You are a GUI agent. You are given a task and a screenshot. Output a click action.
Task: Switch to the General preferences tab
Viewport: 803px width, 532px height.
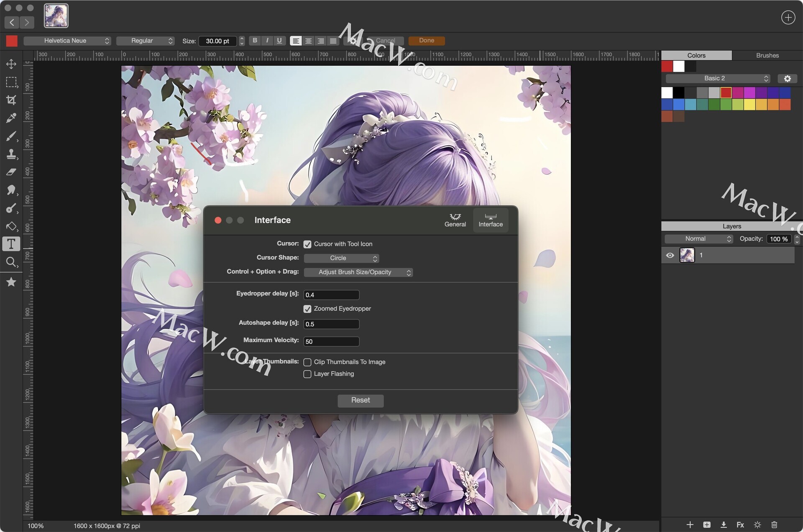pyautogui.click(x=455, y=220)
